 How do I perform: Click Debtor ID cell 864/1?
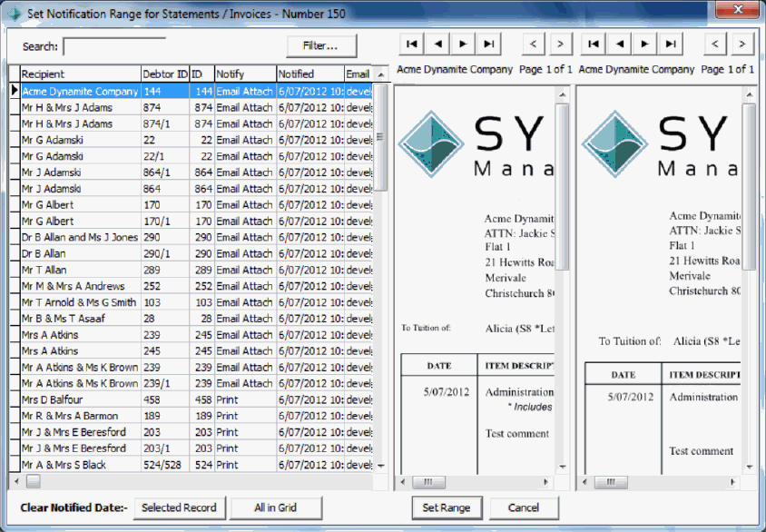pyautogui.click(x=165, y=172)
